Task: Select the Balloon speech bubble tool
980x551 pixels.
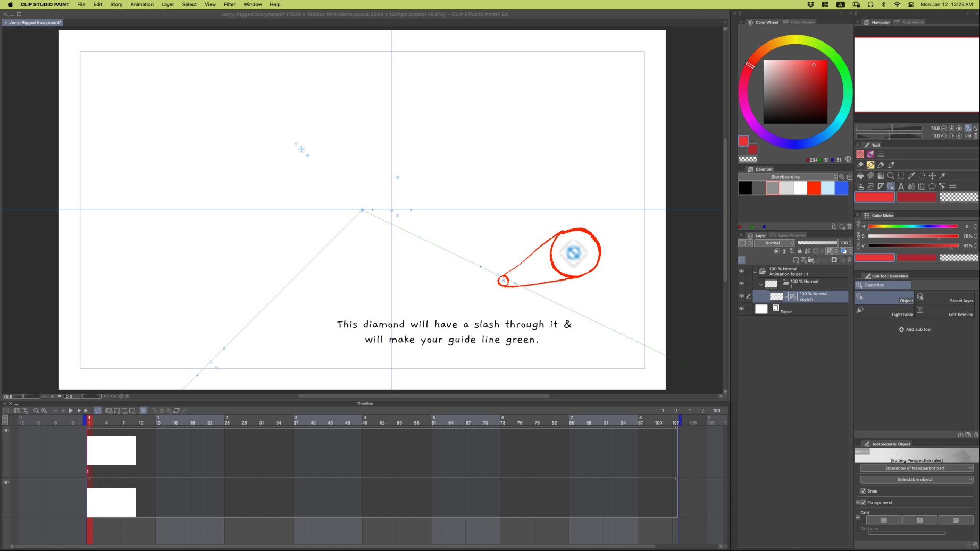Action: click(932, 187)
